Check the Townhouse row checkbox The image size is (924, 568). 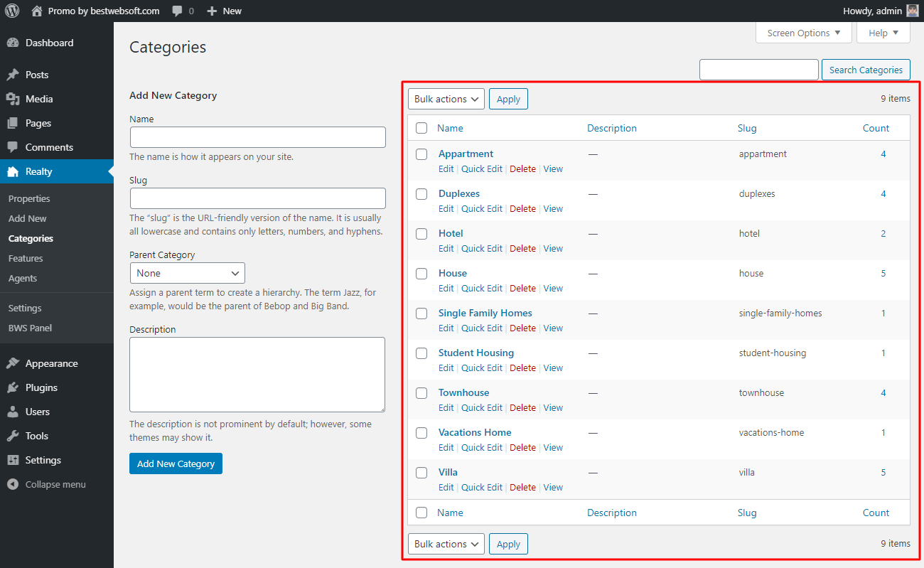point(421,392)
